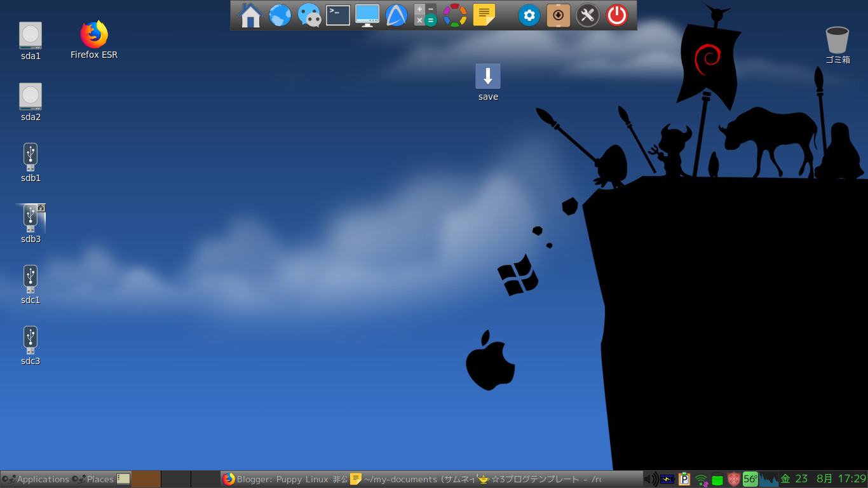The height and width of the screenshot is (488, 868).
Task: Launch the yellow sticky notes app in the dock
Action: (x=484, y=15)
